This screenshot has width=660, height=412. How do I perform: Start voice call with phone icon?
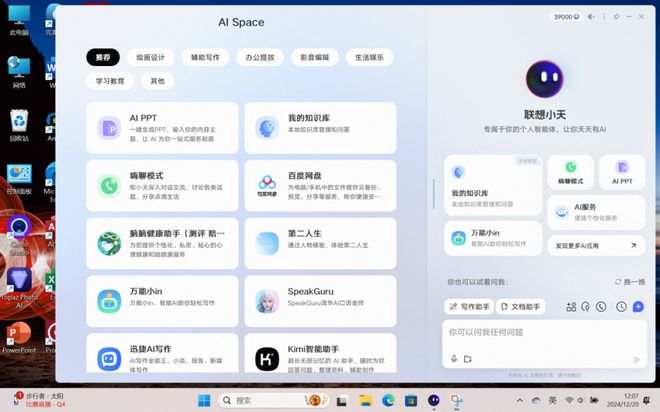coord(601,307)
